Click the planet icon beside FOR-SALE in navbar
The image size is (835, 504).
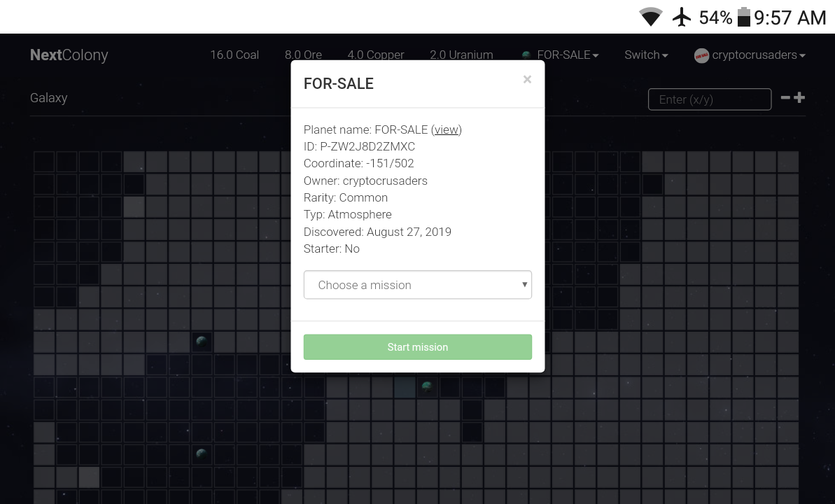coord(526,55)
